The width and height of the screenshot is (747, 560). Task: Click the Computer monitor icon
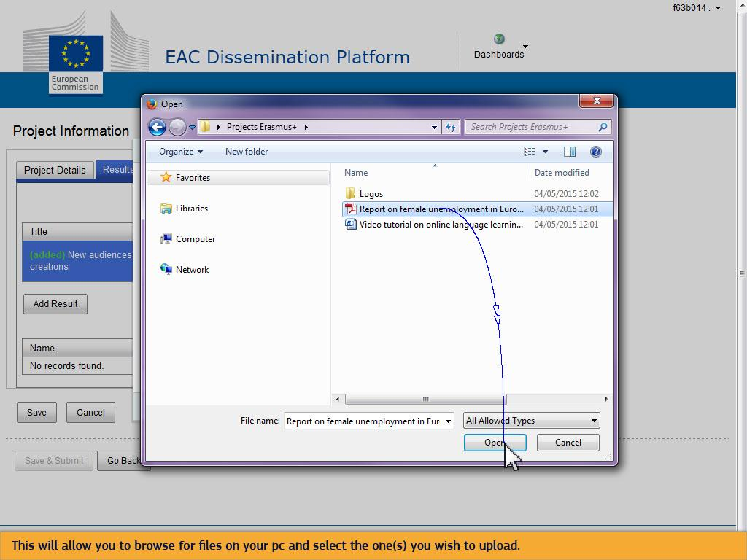tap(166, 239)
